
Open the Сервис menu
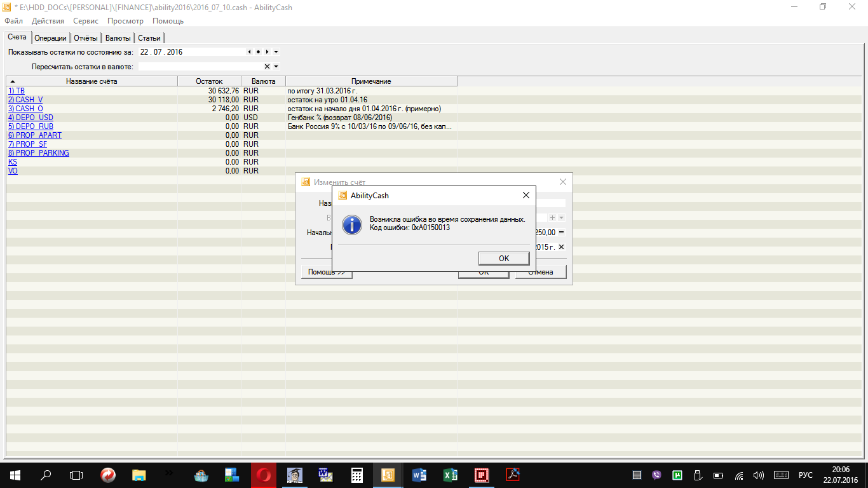point(85,21)
